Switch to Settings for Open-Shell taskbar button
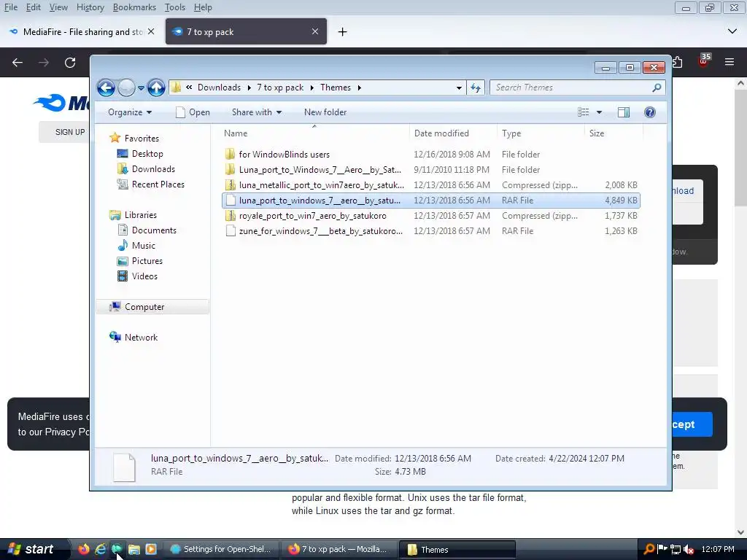Screen dimensions: 747x560 click(x=220, y=550)
